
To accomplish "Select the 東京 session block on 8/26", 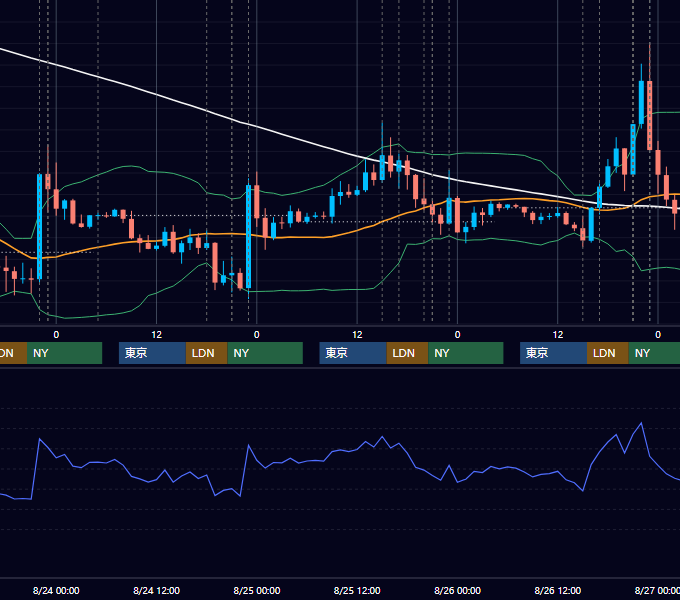I will click(x=553, y=353).
